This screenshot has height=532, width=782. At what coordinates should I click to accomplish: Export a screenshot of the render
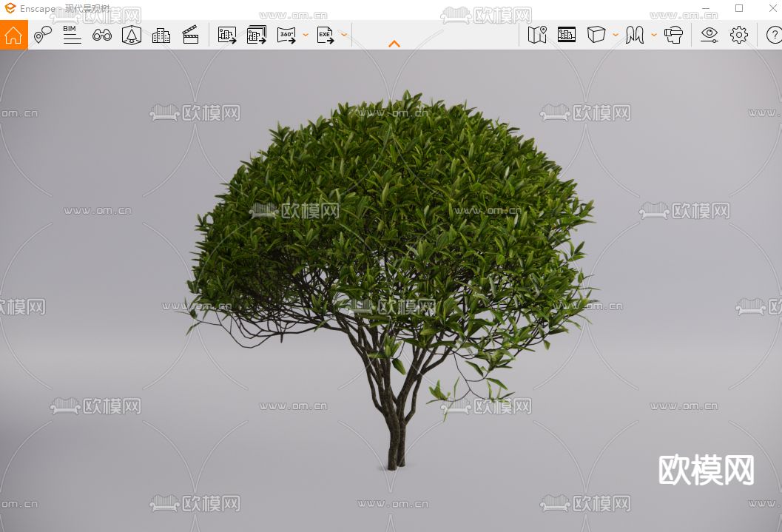pyautogui.click(x=227, y=35)
